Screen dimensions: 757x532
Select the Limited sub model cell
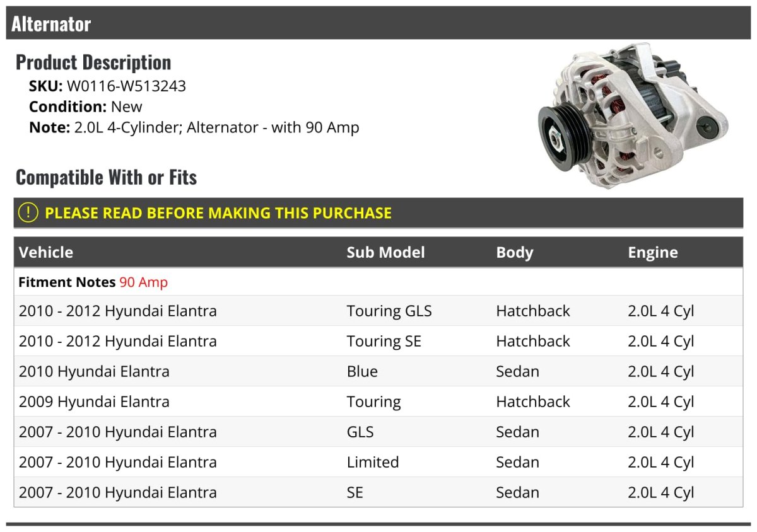pos(372,462)
